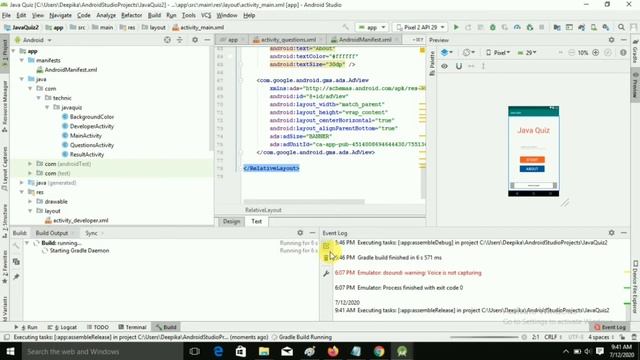Click the editor horizontal scrollbar
Screen dimensions: 640x360
[304, 202]
